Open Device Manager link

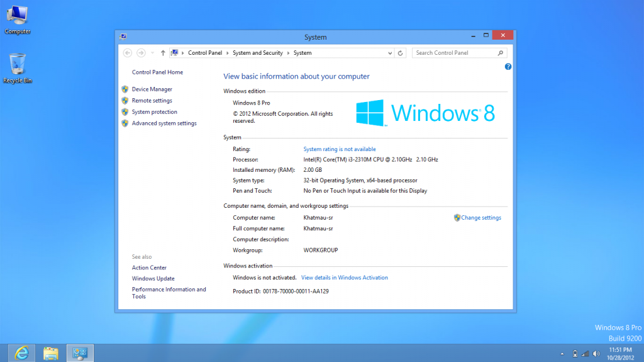coord(152,89)
